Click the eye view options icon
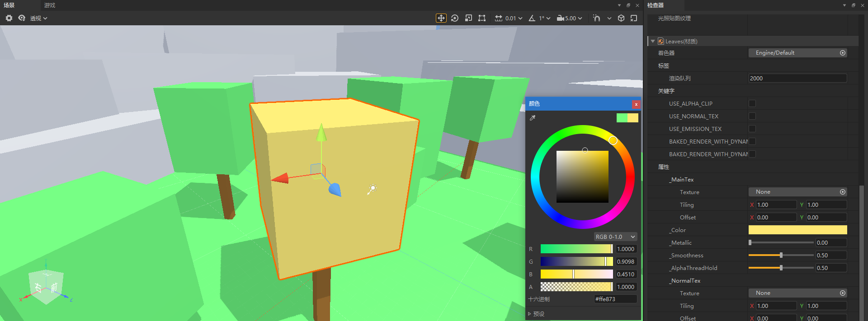 tap(22, 18)
